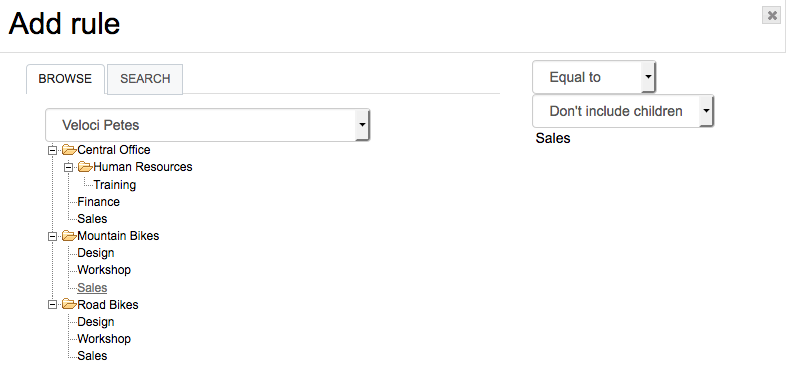Screen dimensions: 786x384
Task: Click the Mountain Bikes folder icon
Action: [x=69, y=236]
